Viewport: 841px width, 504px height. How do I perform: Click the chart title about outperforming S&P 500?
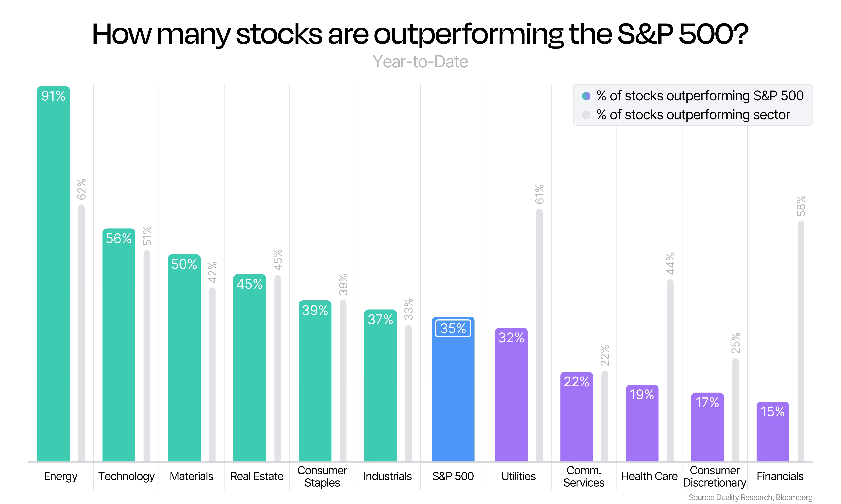420,35
